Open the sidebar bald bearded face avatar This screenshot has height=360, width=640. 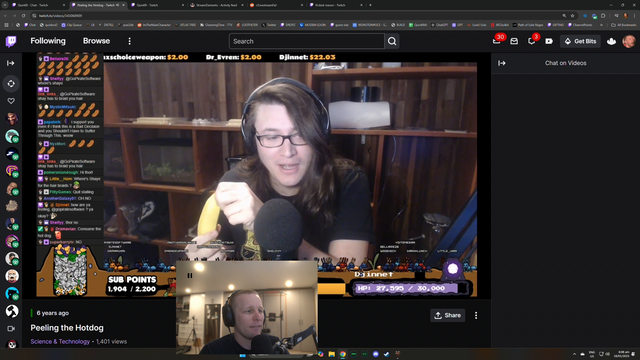[12, 276]
